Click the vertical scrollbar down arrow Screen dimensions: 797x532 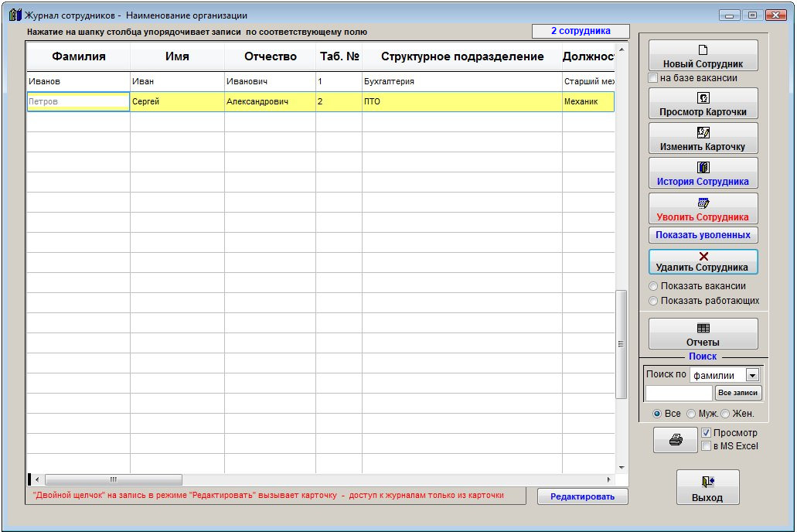[621, 467]
